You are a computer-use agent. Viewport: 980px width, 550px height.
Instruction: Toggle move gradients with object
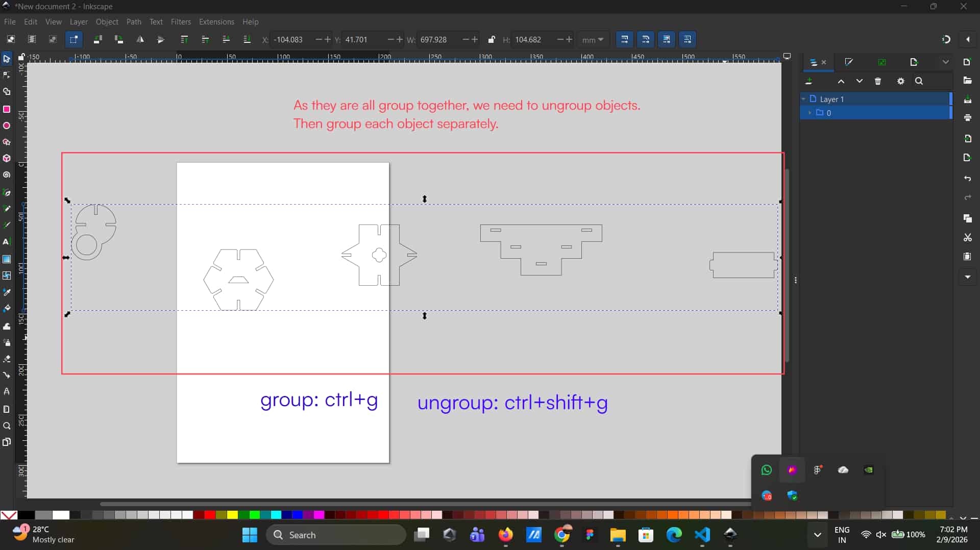[666, 39]
